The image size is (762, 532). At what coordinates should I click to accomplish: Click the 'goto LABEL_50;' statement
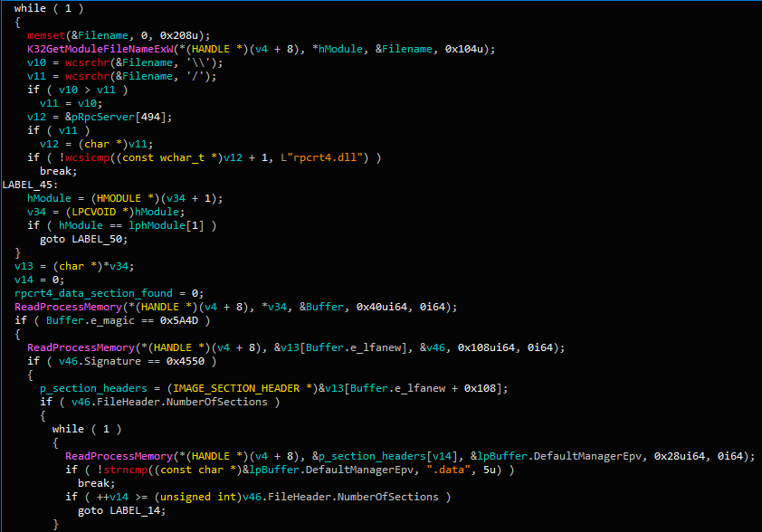click(84, 240)
